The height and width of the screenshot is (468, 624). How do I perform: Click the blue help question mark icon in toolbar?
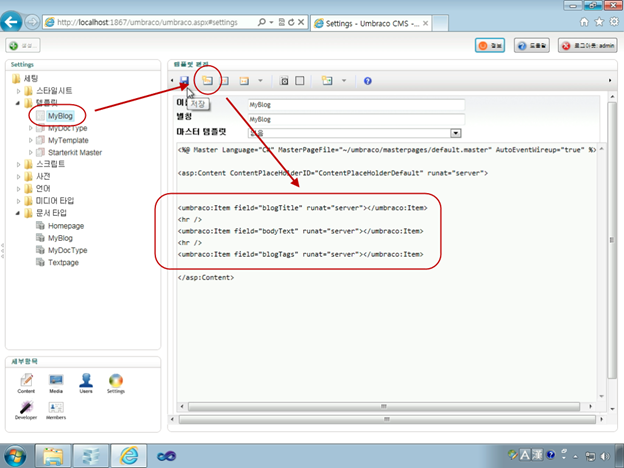368,81
